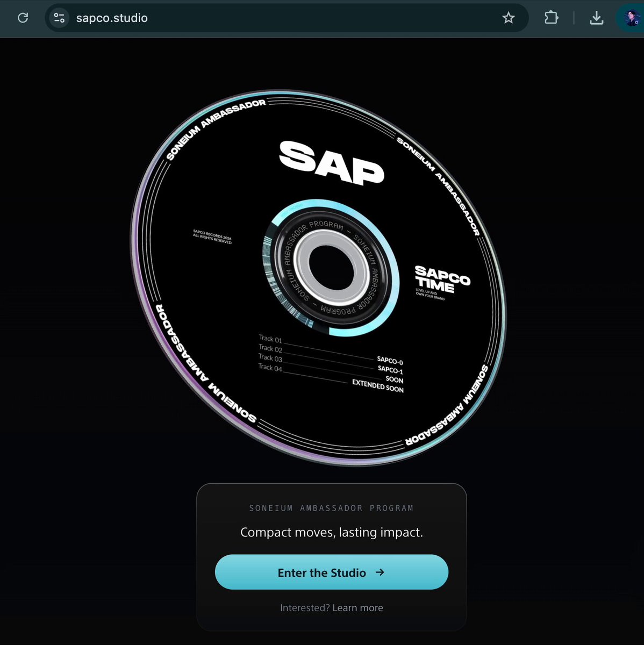Reload the page with the refresh icon
The height and width of the screenshot is (645, 644).
click(x=23, y=18)
